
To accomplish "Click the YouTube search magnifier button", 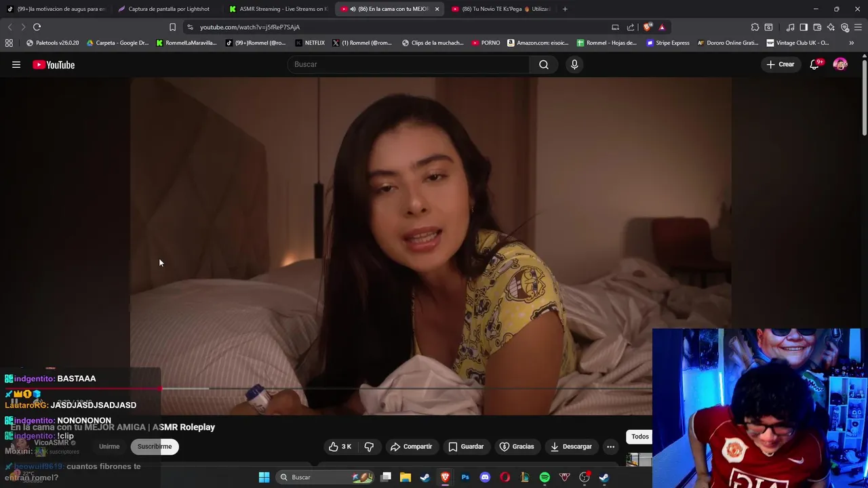I will coord(544,64).
